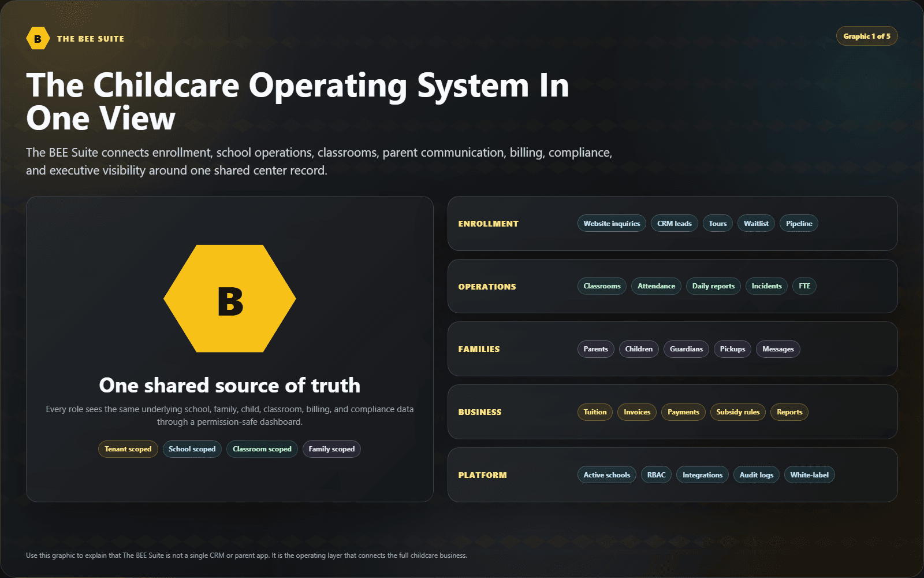This screenshot has width=924, height=578.
Task: Click the Subsidy rules chip
Action: click(x=738, y=412)
